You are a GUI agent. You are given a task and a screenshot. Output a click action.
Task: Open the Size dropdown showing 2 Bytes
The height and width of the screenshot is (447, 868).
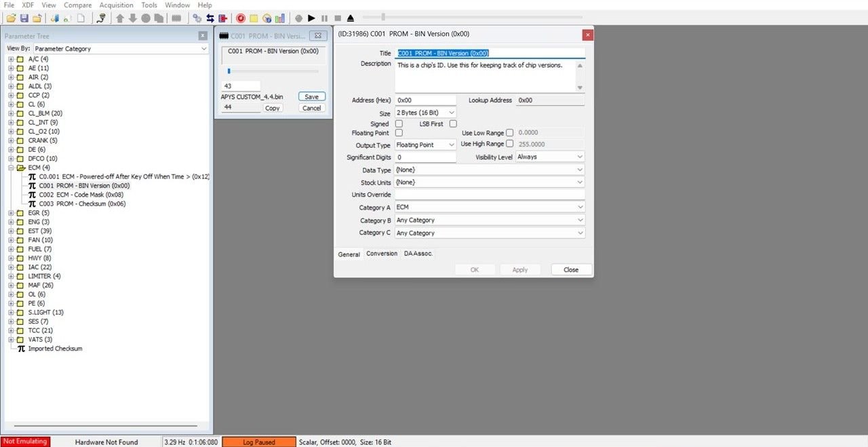(x=425, y=113)
